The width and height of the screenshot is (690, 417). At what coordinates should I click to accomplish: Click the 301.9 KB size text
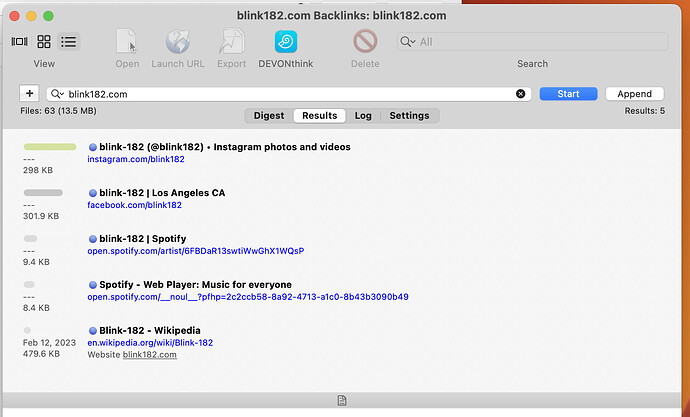tap(41, 216)
